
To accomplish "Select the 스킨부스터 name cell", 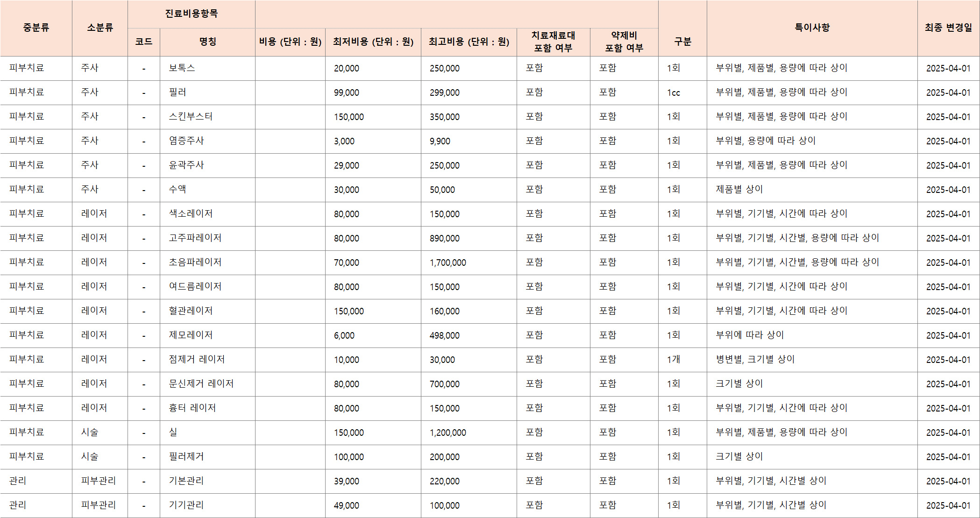I will click(x=207, y=117).
